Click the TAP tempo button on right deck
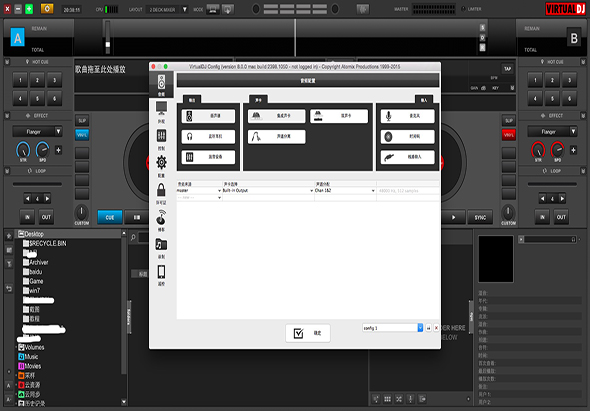The height and width of the screenshot is (411, 590). pyautogui.click(x=508, y=69)
